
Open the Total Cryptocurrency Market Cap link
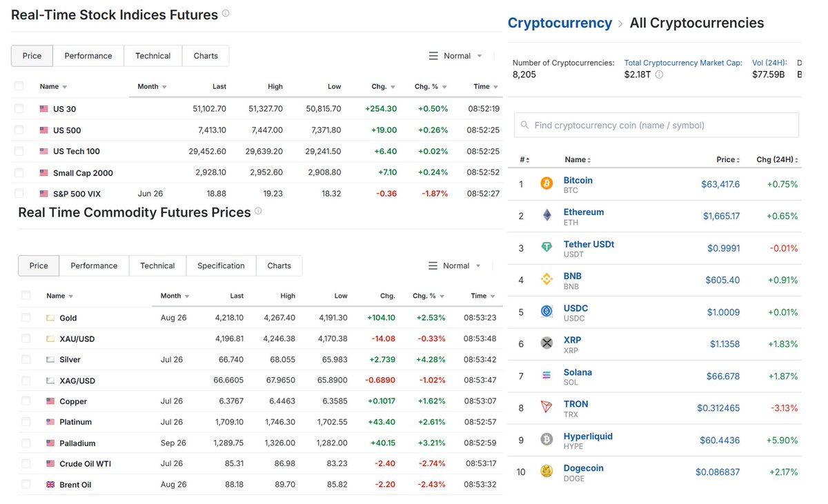pos(683,63)
